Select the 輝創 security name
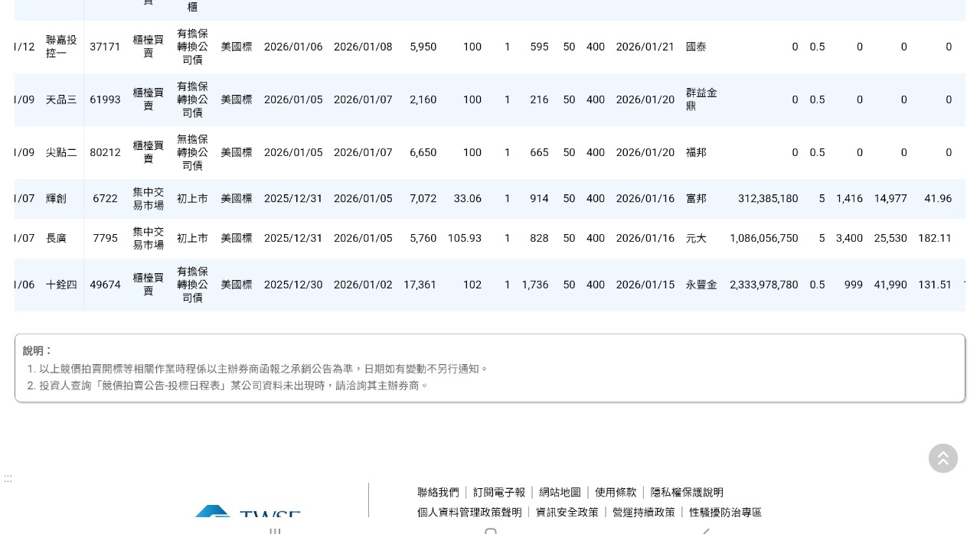980x534 pixels. [x=56, y=198]
